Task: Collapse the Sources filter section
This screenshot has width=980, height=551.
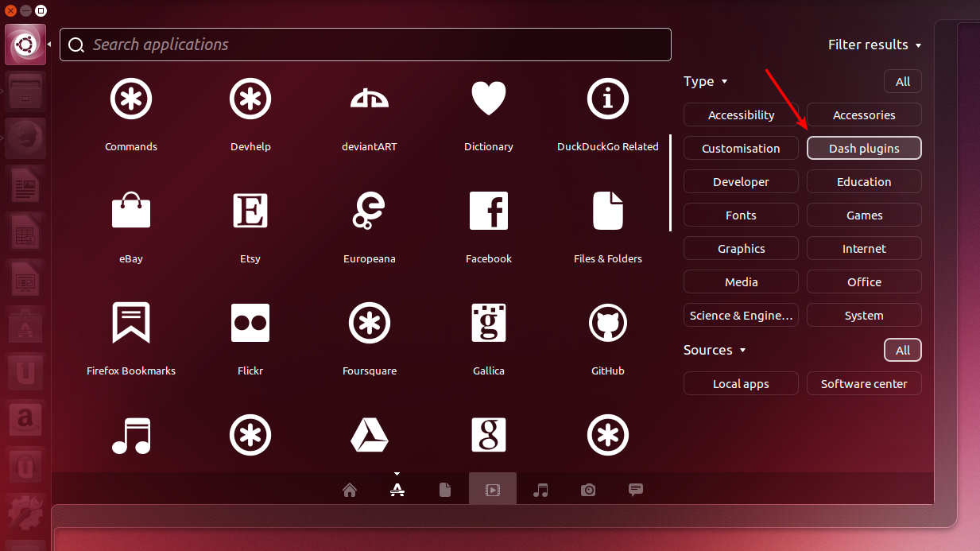Action: click(x=715, y=350)
